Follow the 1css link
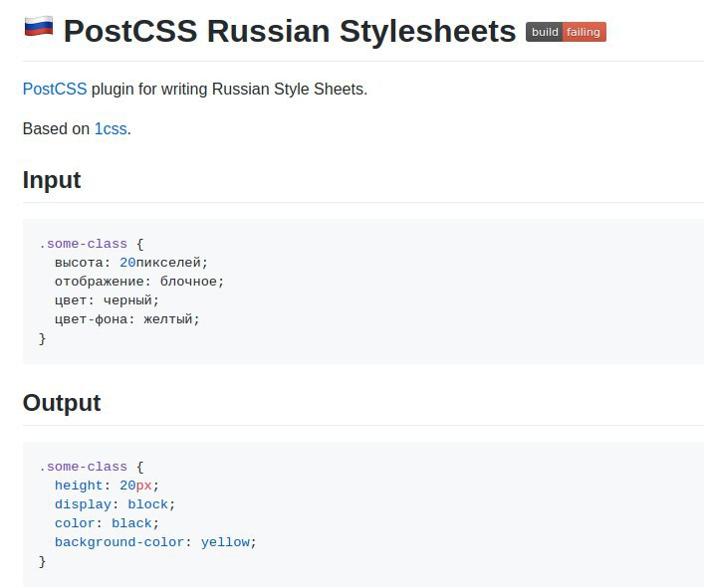The width and height of the screenshot is (704, 588). [111, 128]
